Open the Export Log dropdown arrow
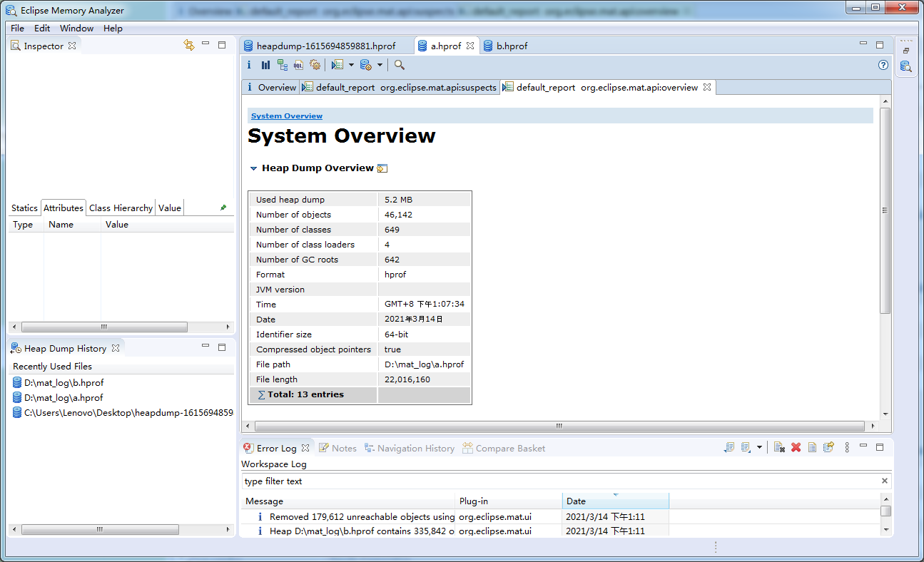This screenshot has width=924, height=562. [759, 448]
